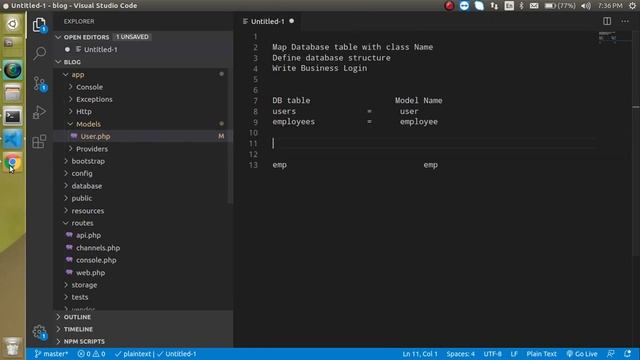Open editor More Actions ellipsis
The width and height of the screenshot is (640, 360).
coord(625,21)
